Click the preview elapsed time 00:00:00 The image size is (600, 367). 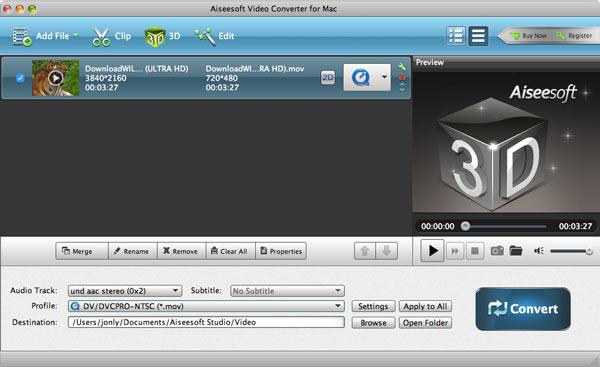pyautogui.click(x=438, y=226)
